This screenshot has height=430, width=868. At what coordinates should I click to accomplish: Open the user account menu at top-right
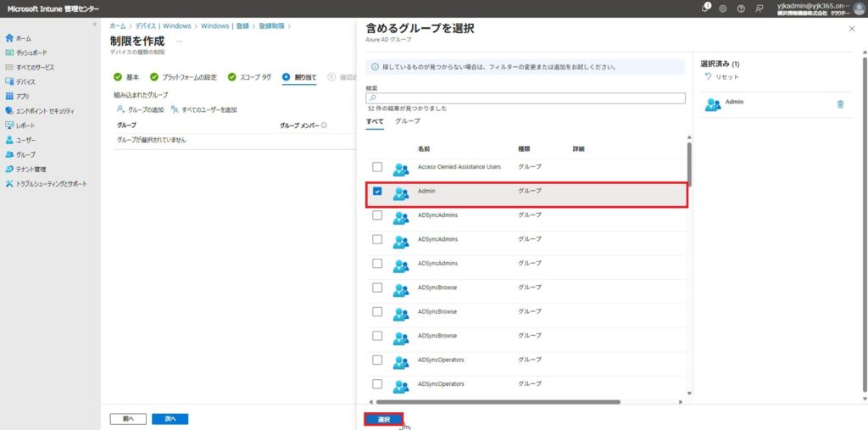pos(859,8)
